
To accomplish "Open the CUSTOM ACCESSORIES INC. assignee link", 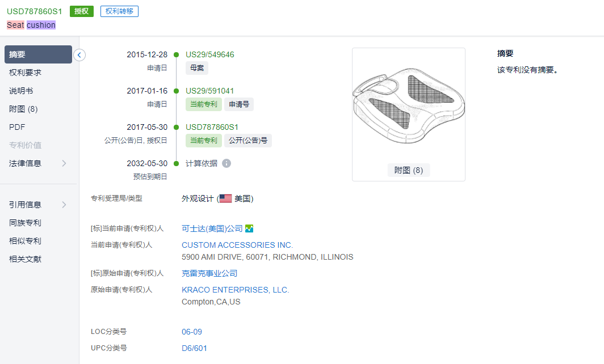I will point(237,245).
